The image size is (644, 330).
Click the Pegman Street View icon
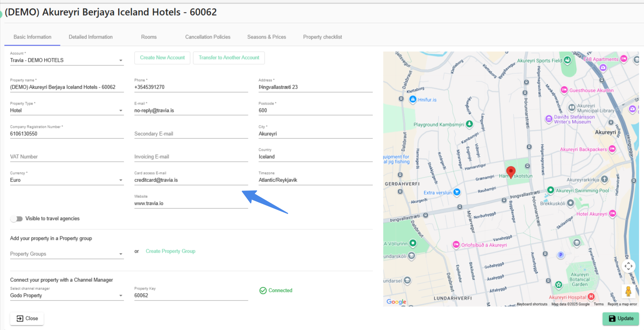628,291
